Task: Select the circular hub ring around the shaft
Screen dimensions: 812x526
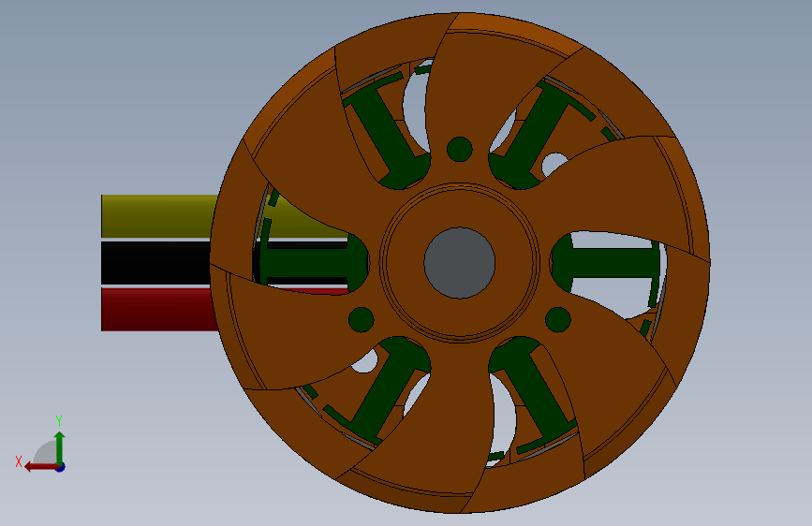Action: click(x=459, y=197)
